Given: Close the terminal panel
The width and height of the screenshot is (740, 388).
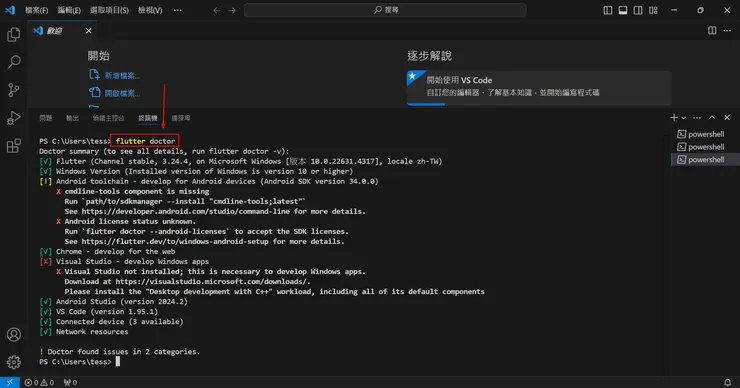Looking at the screenshot, I should pyautogui.click(x=727, y=118).
